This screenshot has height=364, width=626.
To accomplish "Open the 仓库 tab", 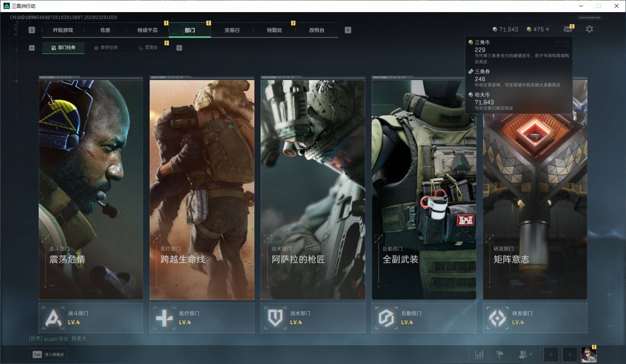I will (105, 30).
